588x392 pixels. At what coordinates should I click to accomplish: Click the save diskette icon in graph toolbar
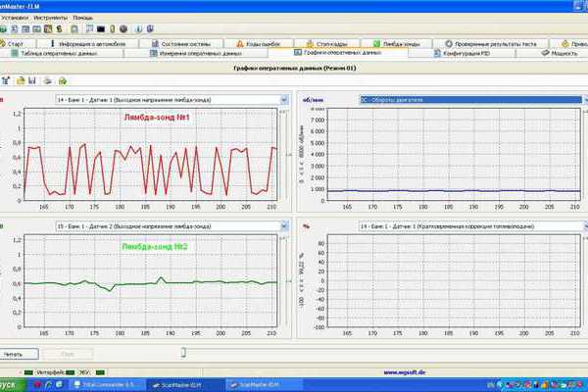click(x=32, y=80)
